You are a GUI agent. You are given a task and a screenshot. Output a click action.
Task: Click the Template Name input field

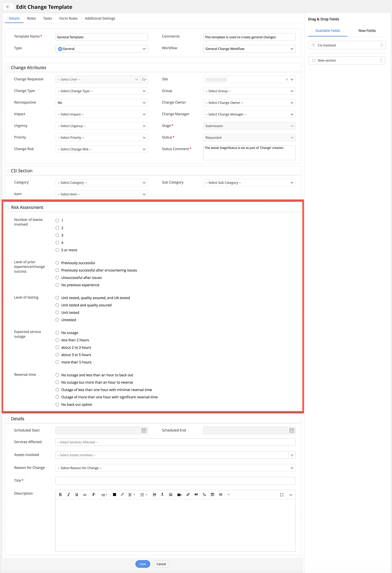click(101, 37)
